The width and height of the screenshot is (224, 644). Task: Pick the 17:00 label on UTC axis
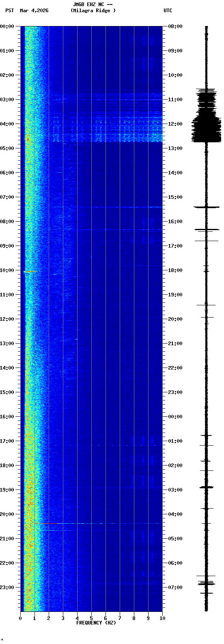(x=175, y=246)
